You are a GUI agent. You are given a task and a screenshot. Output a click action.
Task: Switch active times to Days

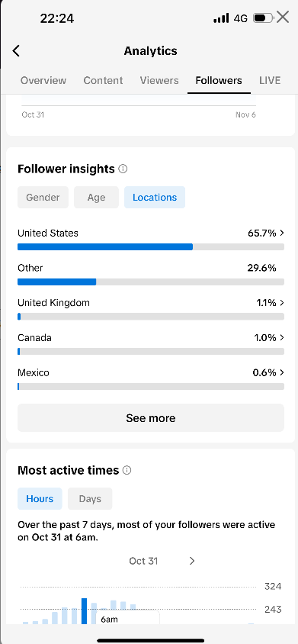90,498
